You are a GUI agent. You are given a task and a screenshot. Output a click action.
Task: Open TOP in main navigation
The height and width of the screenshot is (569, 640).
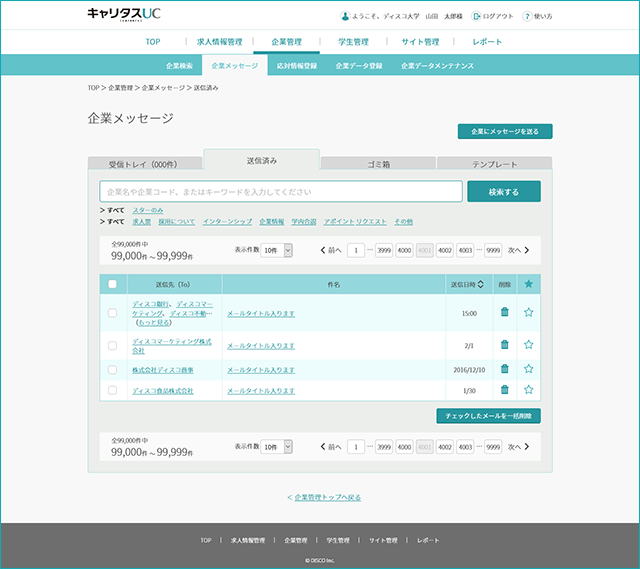(153, 42)
